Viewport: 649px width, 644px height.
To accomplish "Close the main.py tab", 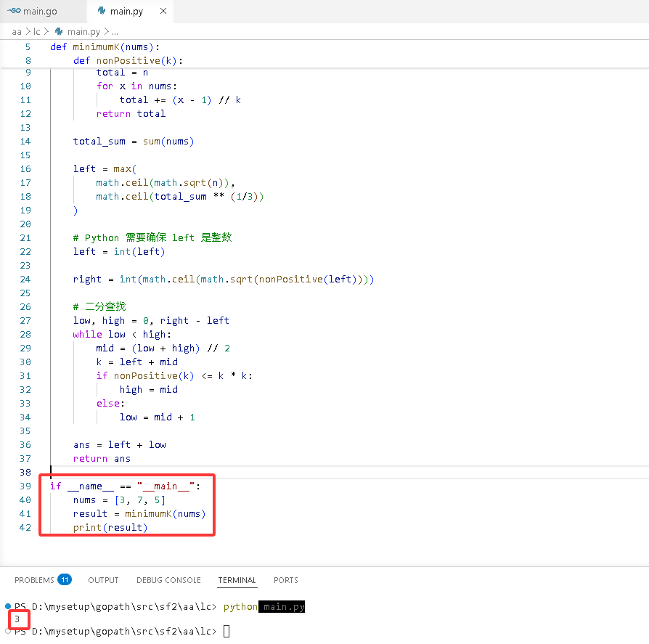I will pyautogui.click(x=163, y=11).
